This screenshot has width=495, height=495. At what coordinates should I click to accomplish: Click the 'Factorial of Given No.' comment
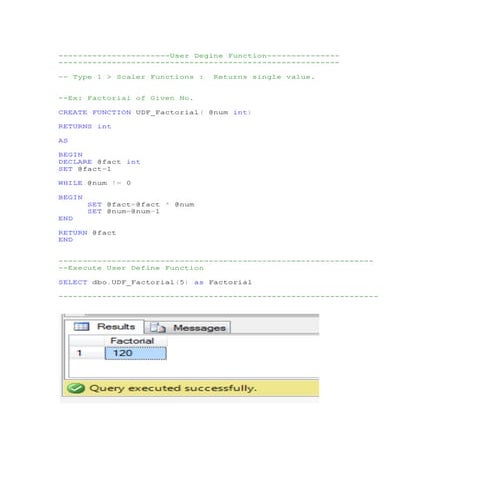pyautogui.click(x=126, y=98)
